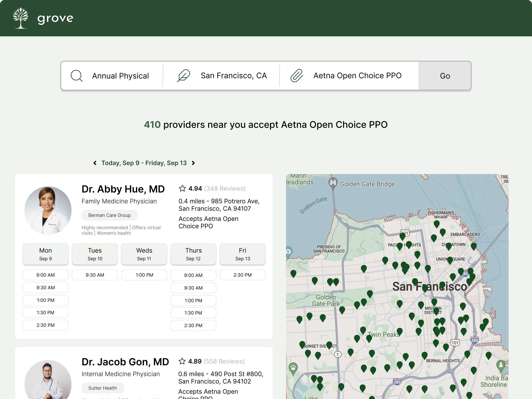This screenshot has width=532, height=399.
Task: Book the Monday 2:30 PM slot
Action: 46,325
